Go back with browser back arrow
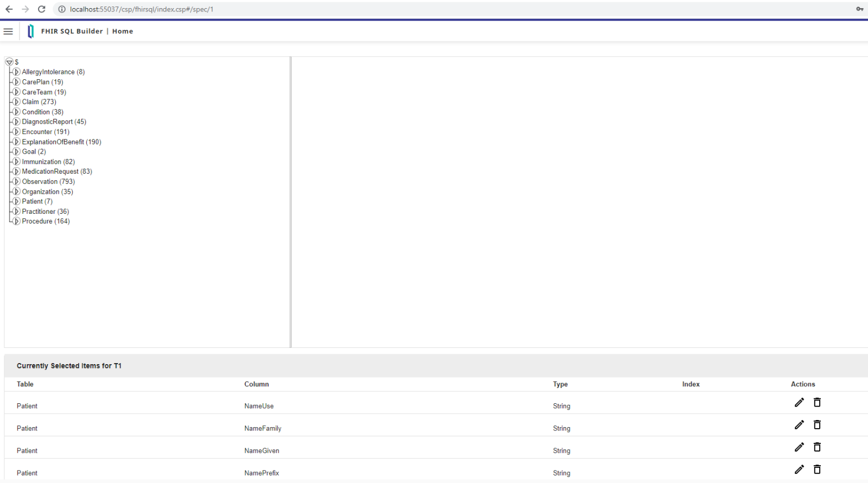The image size is (868, 483). point(9,9)
